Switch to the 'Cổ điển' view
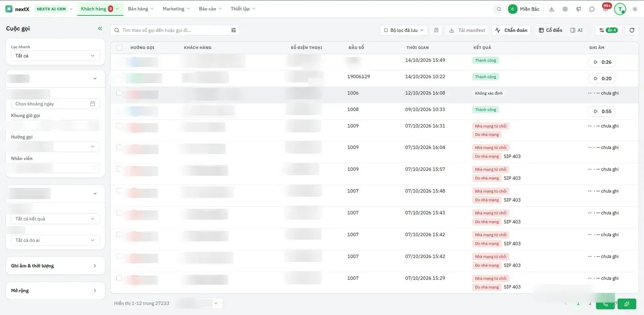644x315 pixels. point(551,30)
